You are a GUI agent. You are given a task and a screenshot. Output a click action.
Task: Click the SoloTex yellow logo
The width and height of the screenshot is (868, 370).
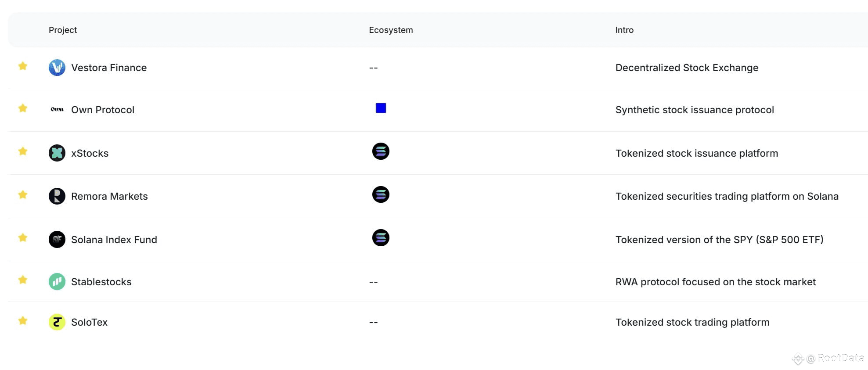tap(57, 322)
